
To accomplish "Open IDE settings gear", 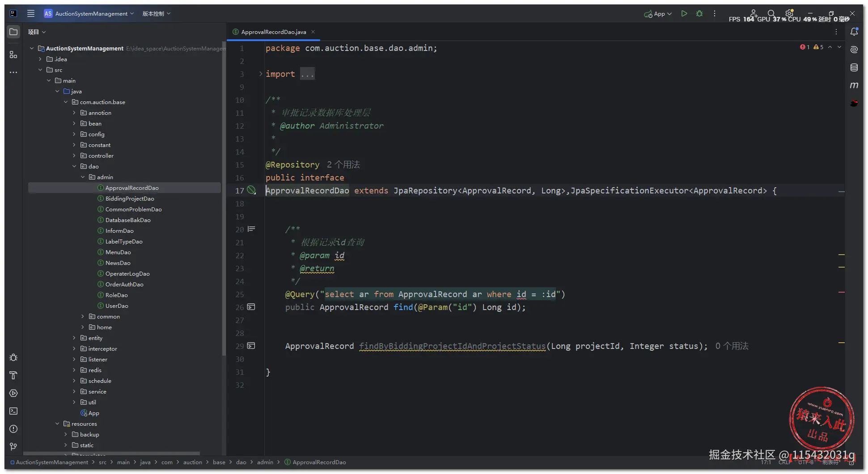I will point(789,13).
